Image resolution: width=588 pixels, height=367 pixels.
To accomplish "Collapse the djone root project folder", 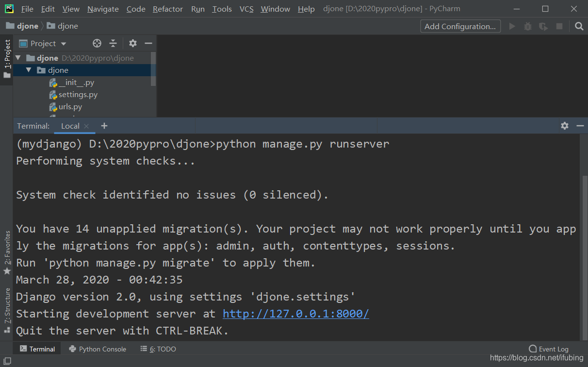I will pos(18,58).
